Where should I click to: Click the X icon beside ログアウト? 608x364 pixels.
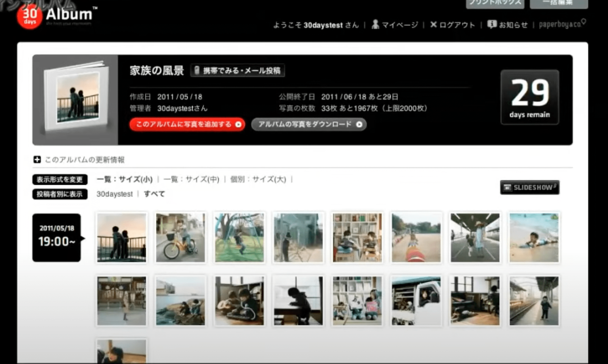point(433,25)
